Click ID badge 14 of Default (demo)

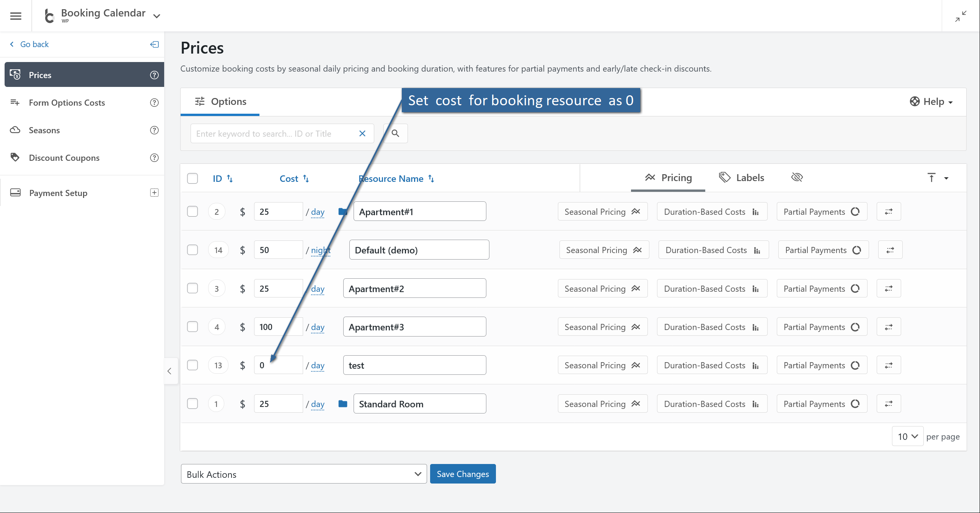click(x=218, y=250)
